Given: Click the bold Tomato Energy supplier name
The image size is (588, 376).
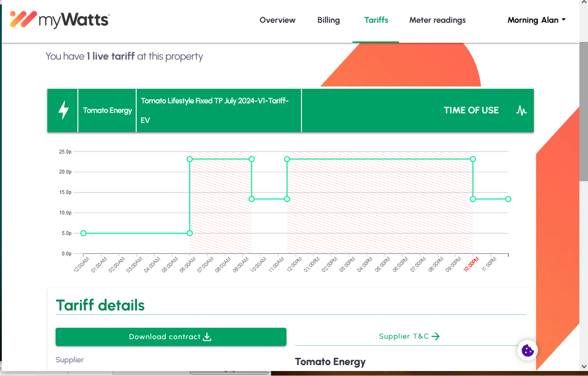Looking at the screenshot, I should coord(330,362).
